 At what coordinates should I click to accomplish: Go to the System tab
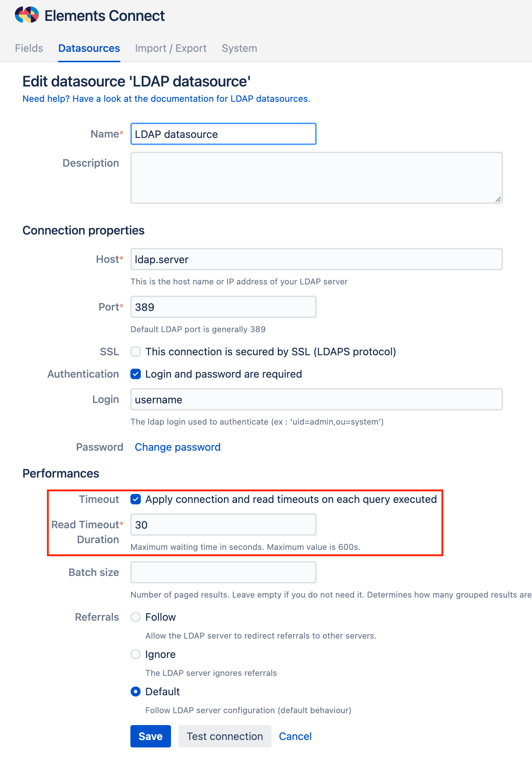tap(239, 48)
